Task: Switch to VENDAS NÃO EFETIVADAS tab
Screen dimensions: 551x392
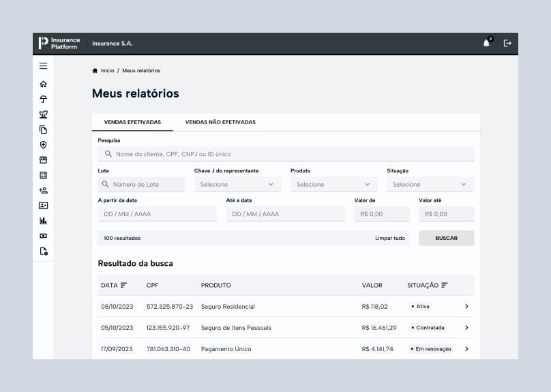Action: 220,122
